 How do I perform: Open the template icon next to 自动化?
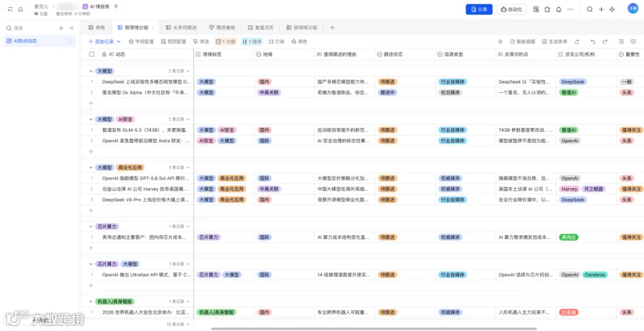click(536, 9)
